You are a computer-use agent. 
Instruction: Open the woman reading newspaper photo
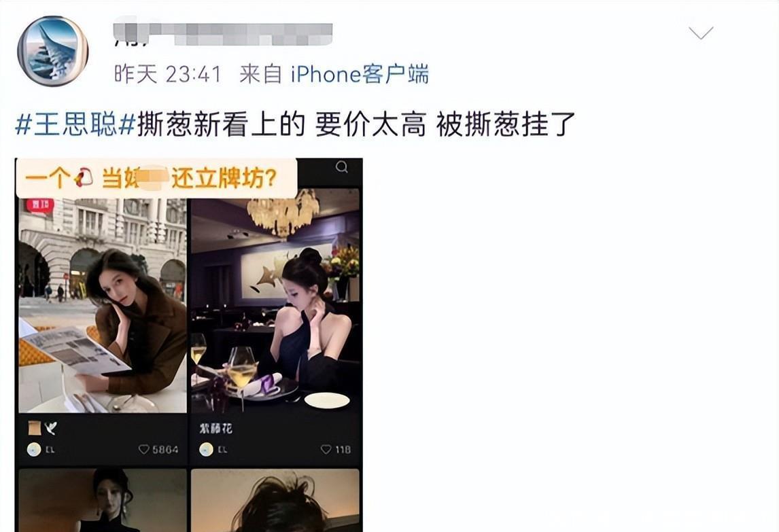(x=103, y=306)
